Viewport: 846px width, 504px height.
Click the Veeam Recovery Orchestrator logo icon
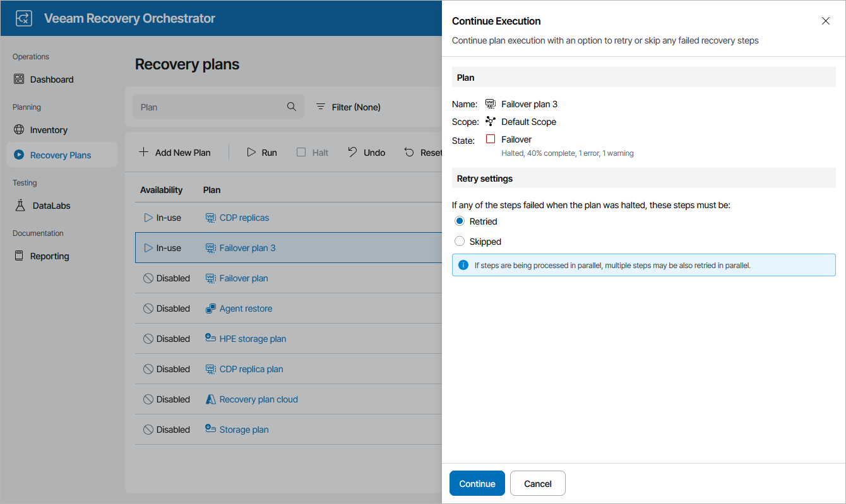tap(23, 18)
